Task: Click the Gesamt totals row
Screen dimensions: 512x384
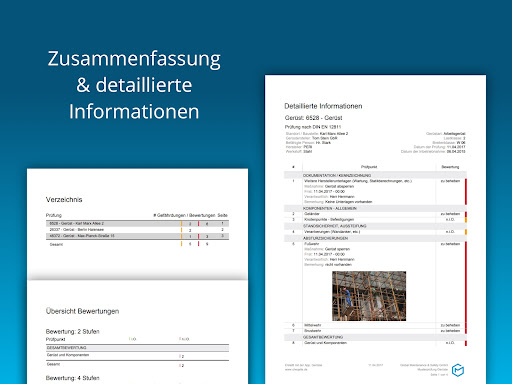Action: pyautogui.click(x=137, y=244)
